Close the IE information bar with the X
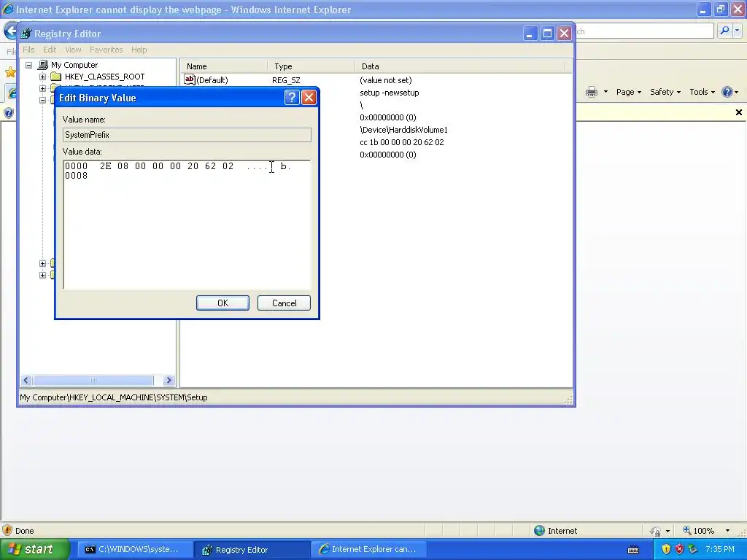 [x=738, y=112]
